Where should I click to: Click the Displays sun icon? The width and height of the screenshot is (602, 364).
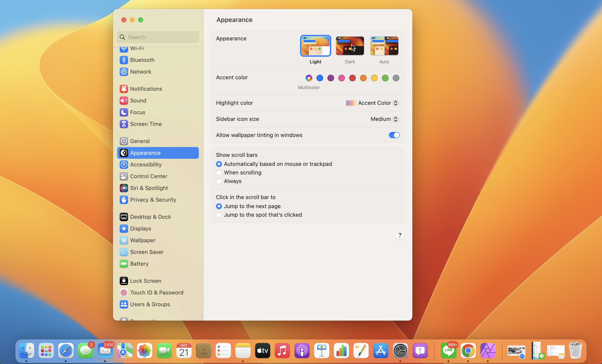click(124, 229)
